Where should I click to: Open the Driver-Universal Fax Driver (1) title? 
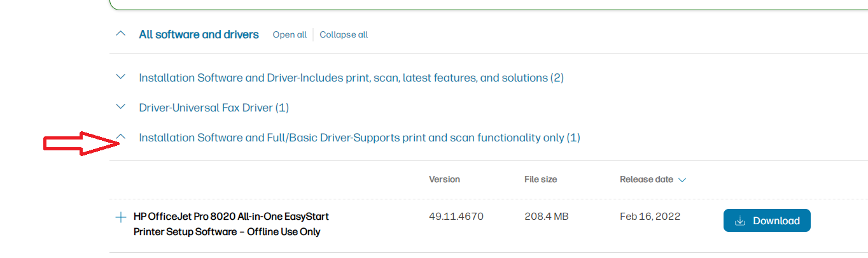click(x=214, y=108)
